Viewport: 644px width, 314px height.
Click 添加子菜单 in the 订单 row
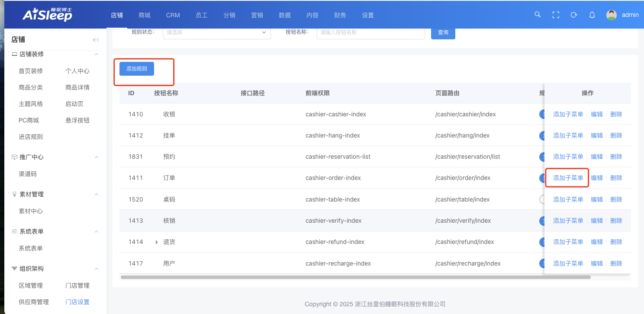point(568,178)
